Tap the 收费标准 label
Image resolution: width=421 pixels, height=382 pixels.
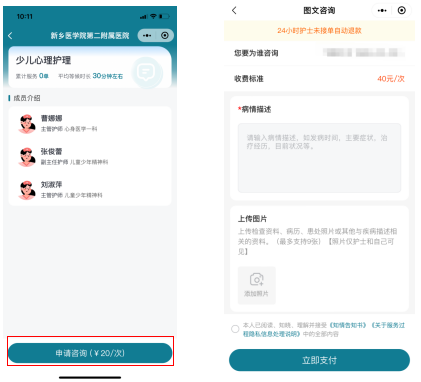(x=249, y=79)
